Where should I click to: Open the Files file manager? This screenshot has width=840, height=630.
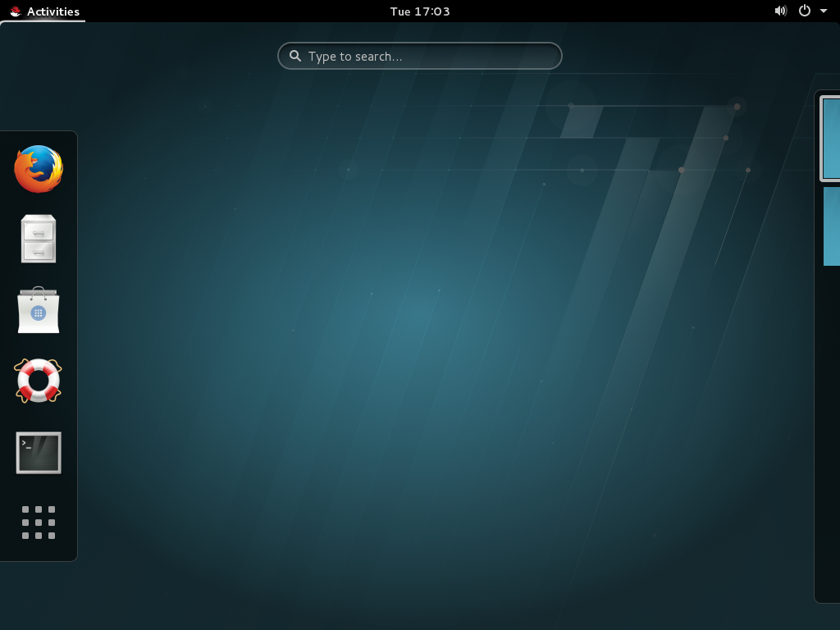tap(38, 239)
